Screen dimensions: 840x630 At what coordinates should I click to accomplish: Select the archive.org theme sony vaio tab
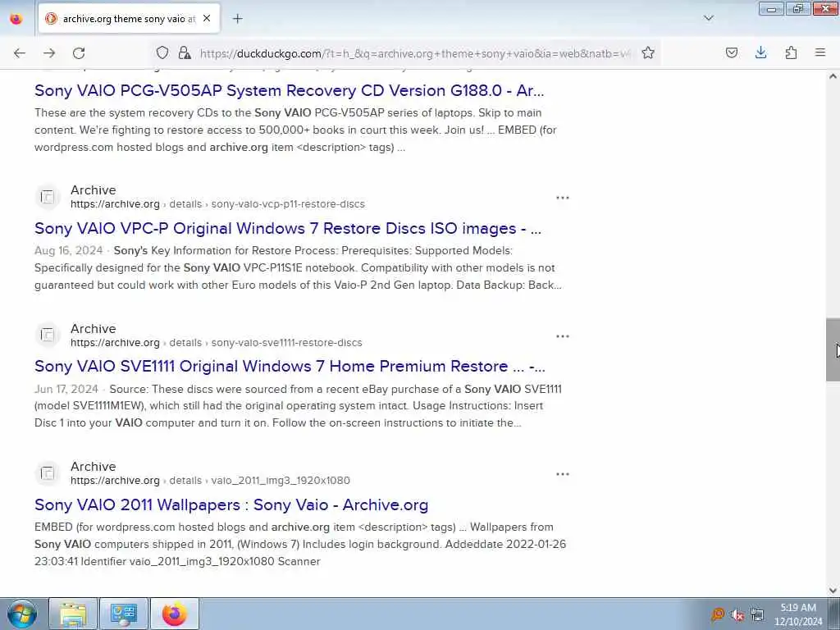(129, 19)
